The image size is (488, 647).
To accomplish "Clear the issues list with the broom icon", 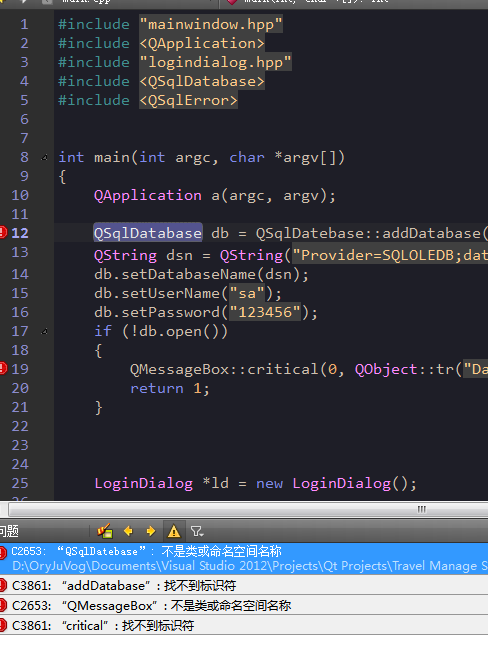I will point(105,531).
